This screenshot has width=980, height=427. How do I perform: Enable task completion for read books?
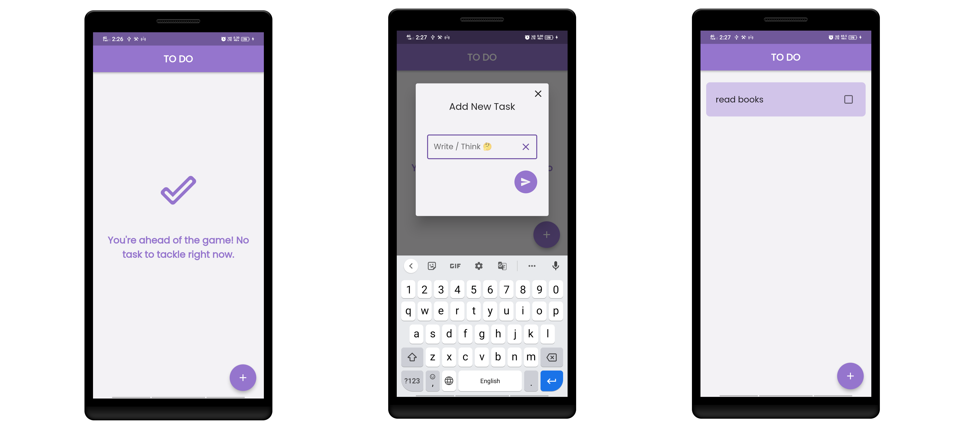click(848, 99)
